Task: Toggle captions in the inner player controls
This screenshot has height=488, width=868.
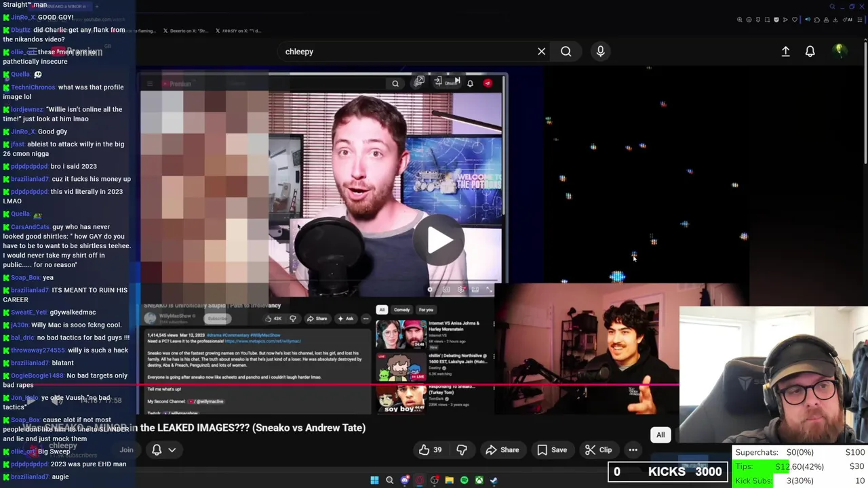Action: click(x=446, y=289)
